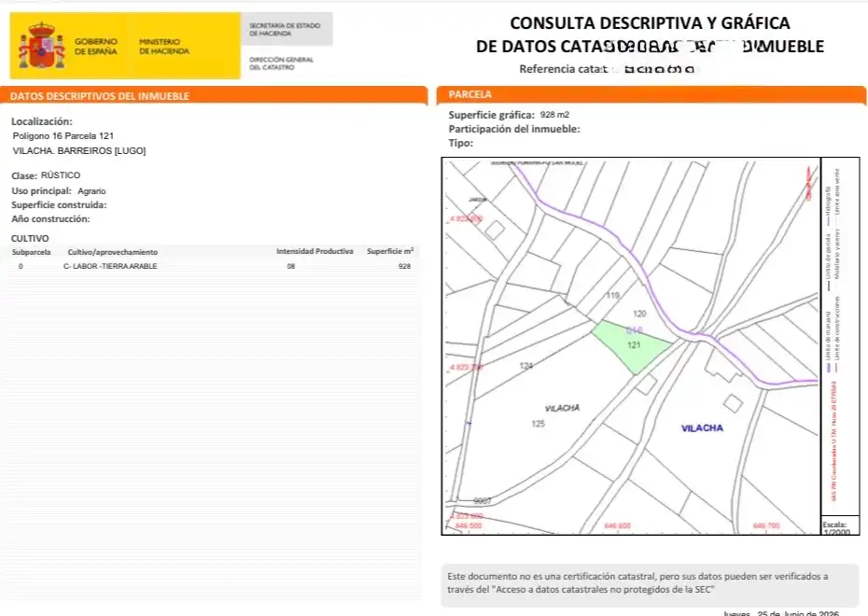868x616 pixels.
Task: Click the 'GOBIERNO DE ESPAÑA' text
Action: click(96, 47)
